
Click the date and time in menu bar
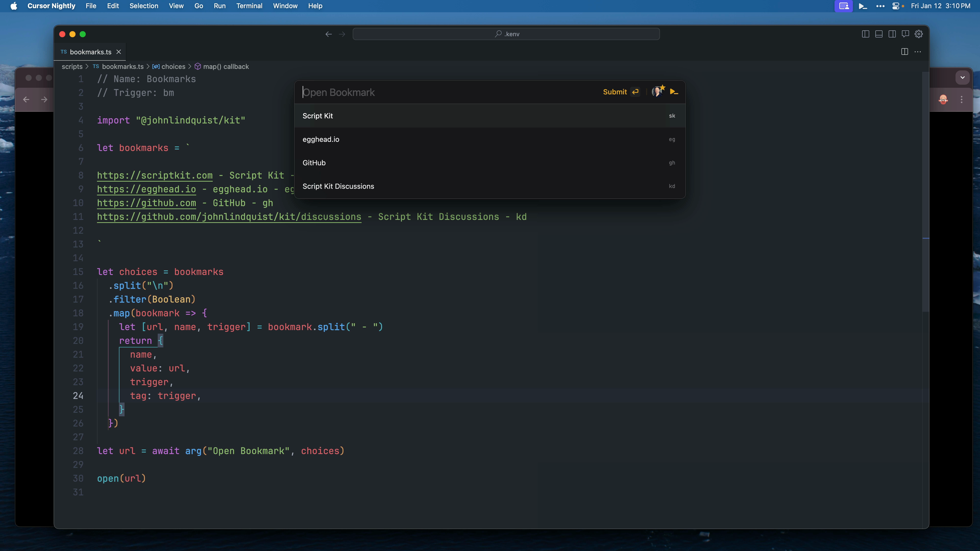940,6
